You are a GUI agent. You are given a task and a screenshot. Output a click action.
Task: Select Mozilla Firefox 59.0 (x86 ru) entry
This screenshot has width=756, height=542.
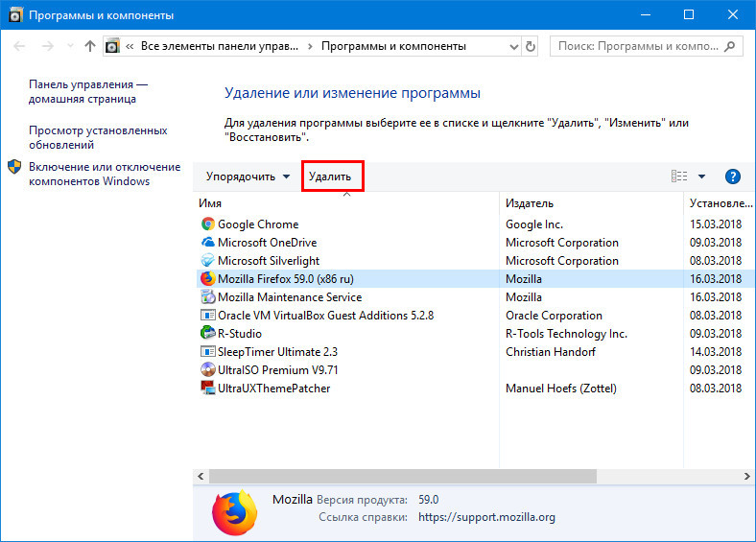click(286, 279)
